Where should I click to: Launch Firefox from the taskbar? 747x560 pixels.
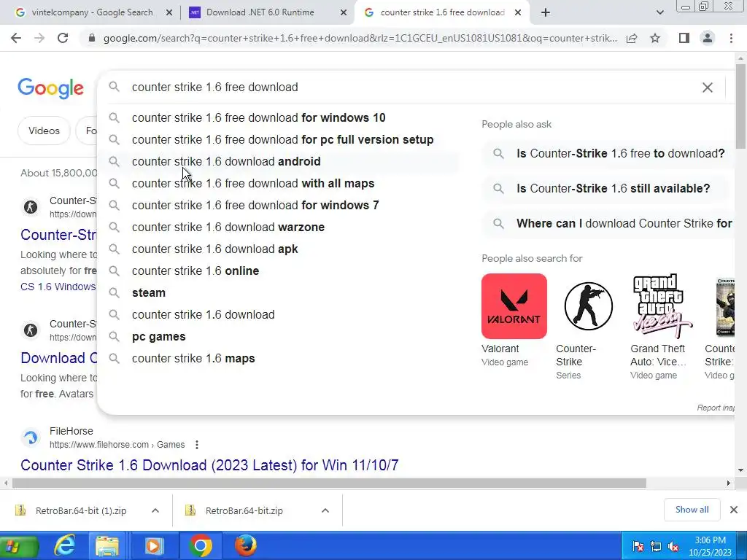[246, 545]
